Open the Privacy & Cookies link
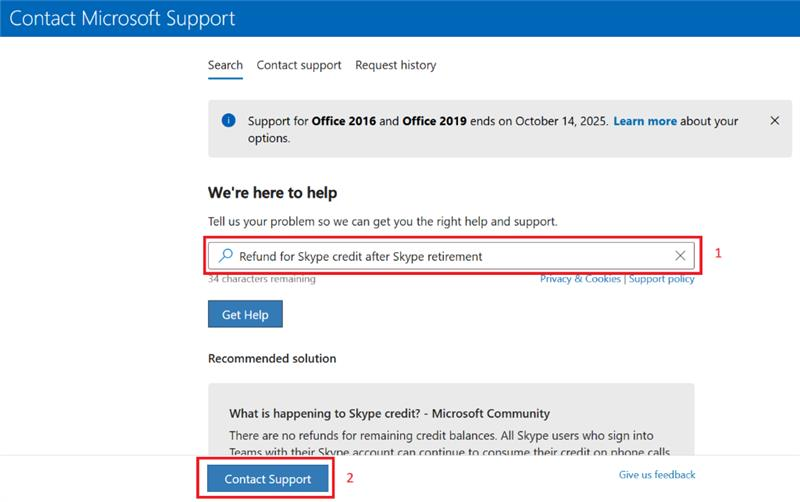 pyautogui.click(x=580, y=279)
